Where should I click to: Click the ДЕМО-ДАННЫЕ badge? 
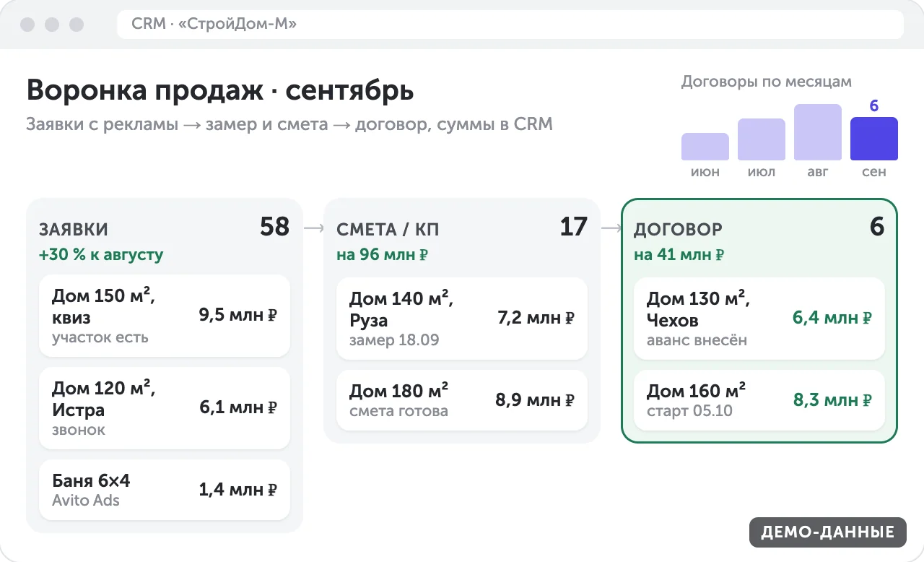click(x=827, y=532)
